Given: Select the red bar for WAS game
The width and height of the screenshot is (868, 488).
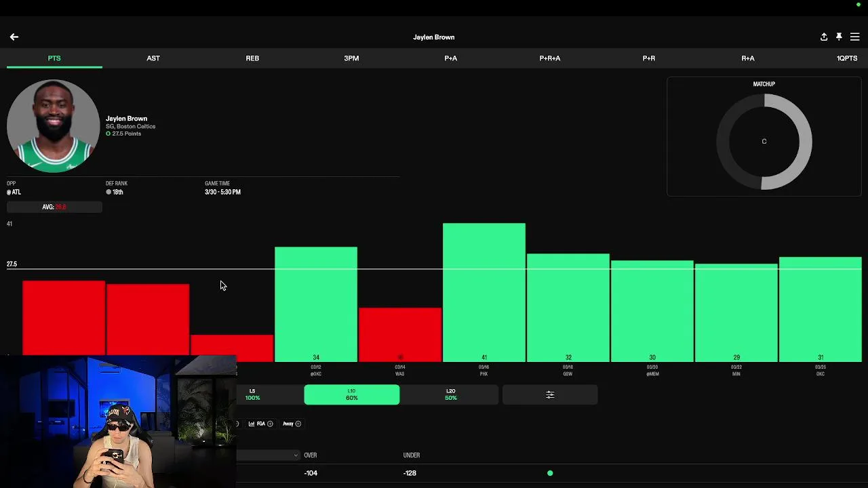Looking at the screenshot, I should 400,335.
